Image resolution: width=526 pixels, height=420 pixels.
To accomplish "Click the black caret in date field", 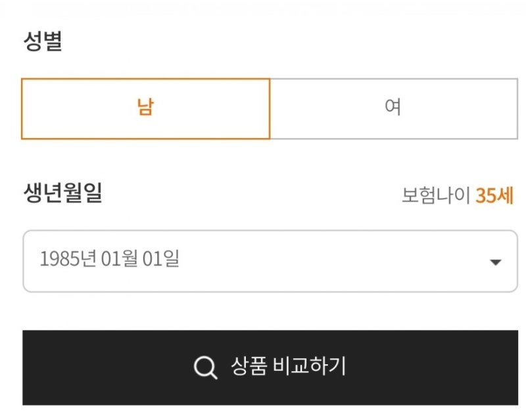I will [496, 262].
